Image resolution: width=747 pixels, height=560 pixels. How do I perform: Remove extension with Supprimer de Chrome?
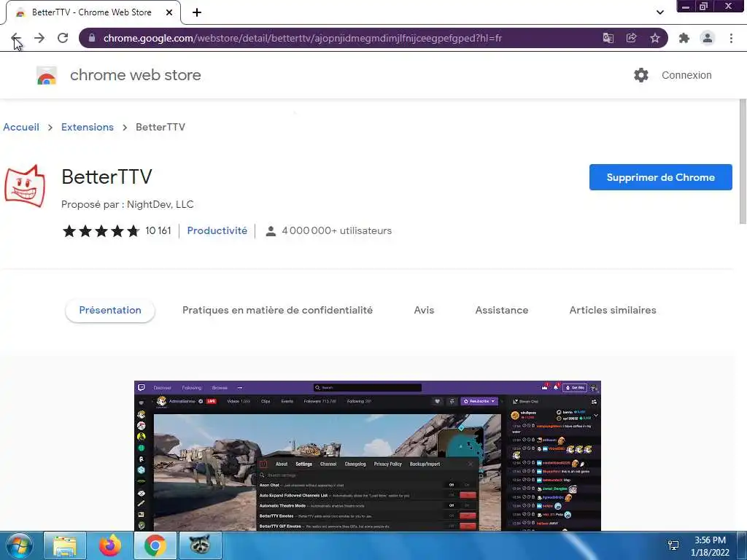[660, 177]
